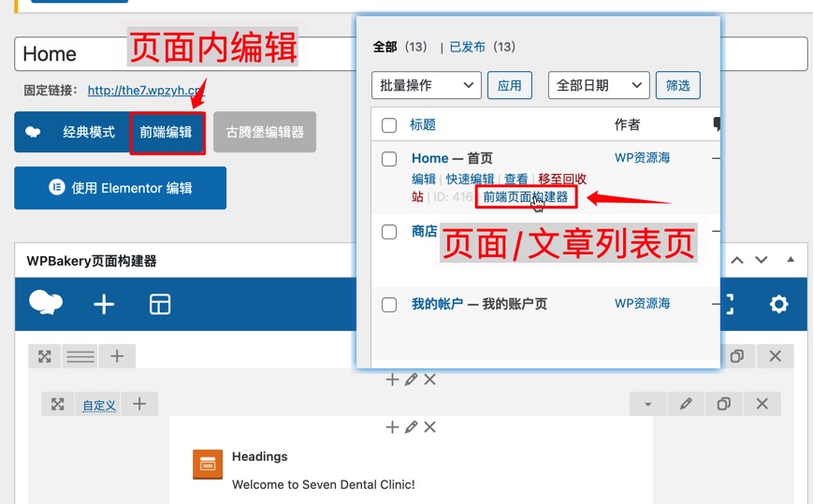
Task: Click the 古腾堡编辑器 Gutenberg button
Action: click(265, 132)
